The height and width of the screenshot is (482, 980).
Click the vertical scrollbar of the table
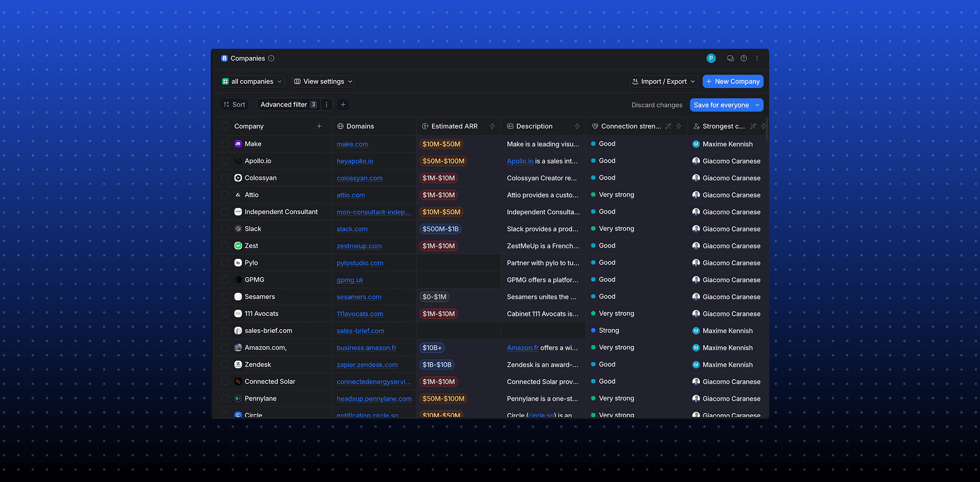pyautogui.click(x=766, y=128)
